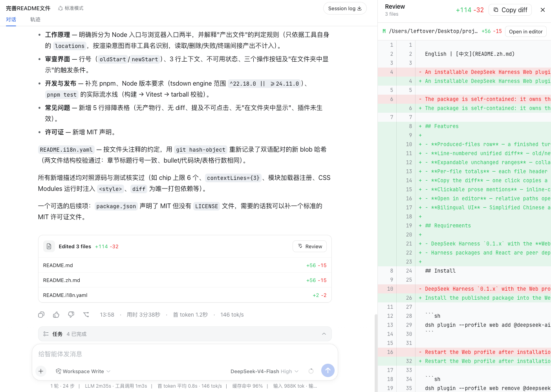Click the +2 -2 count for README.i18n.yaml

click(320, 295)
